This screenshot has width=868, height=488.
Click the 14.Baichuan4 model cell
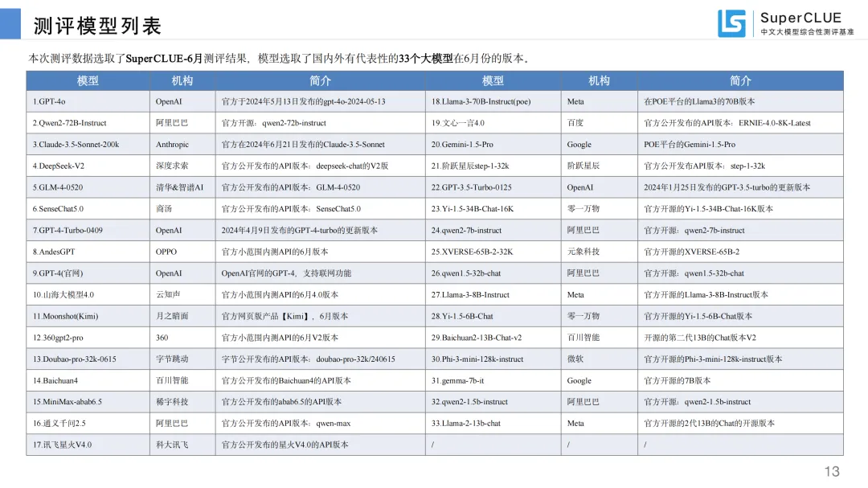[88, 380]
